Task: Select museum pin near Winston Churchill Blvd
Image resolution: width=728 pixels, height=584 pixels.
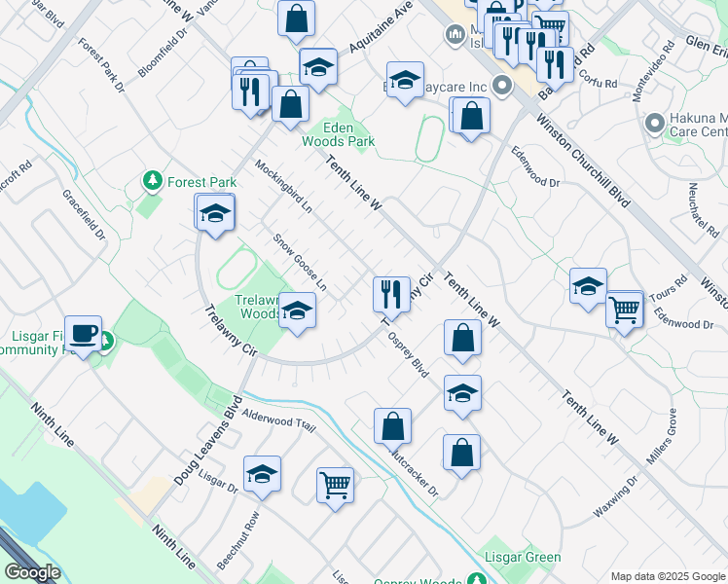Action: tap(455, 35)
